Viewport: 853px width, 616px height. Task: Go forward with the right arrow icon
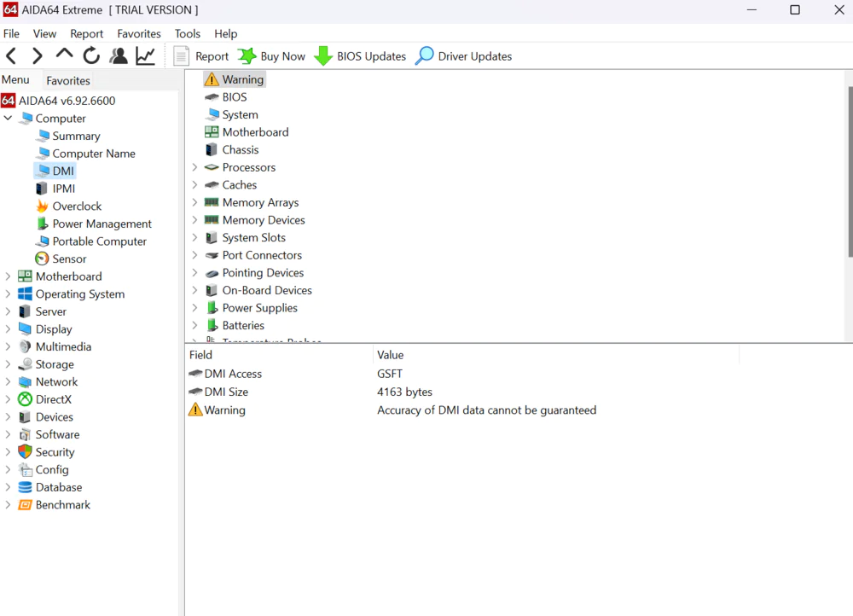37,56
